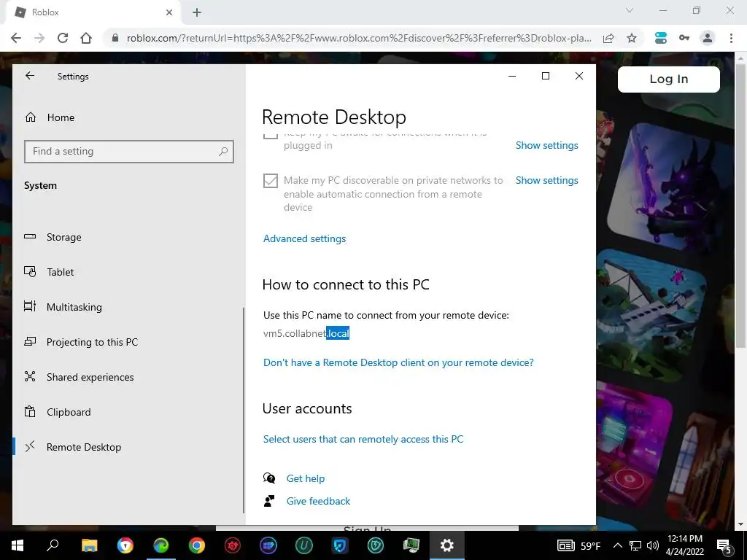Click the Find a setting search box
747x560 pixels.
(x=128, y=152)
